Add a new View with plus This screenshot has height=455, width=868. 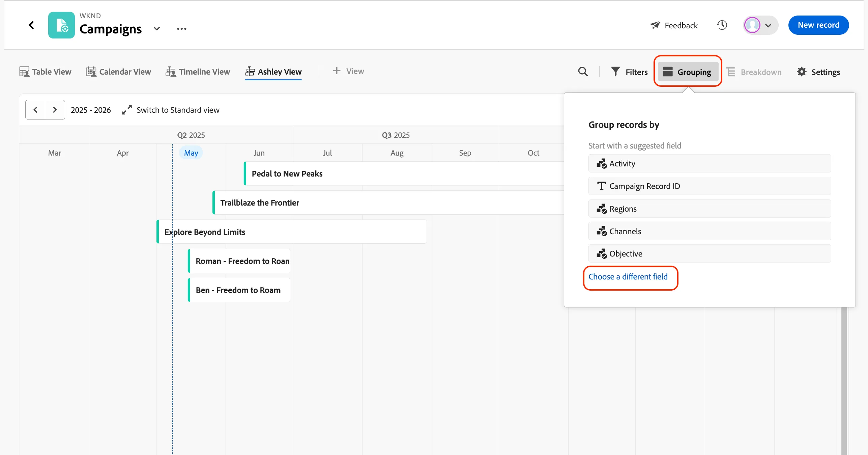coord(348,71)
